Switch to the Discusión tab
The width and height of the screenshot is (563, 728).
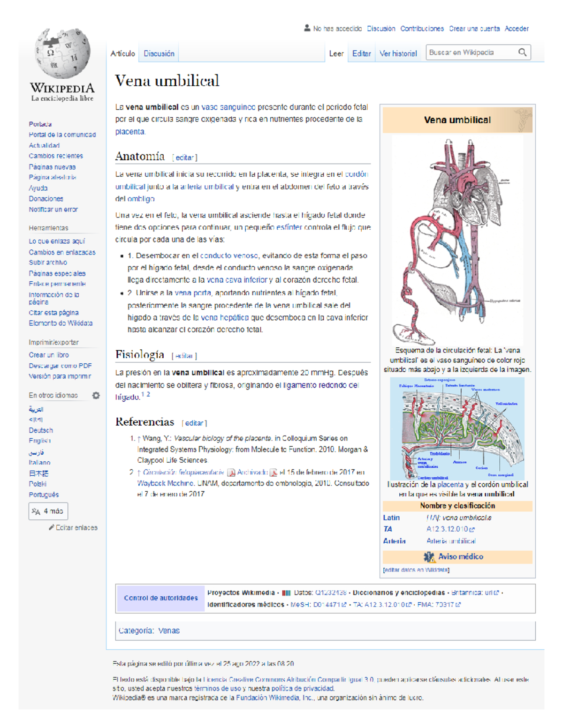point(159,54)
